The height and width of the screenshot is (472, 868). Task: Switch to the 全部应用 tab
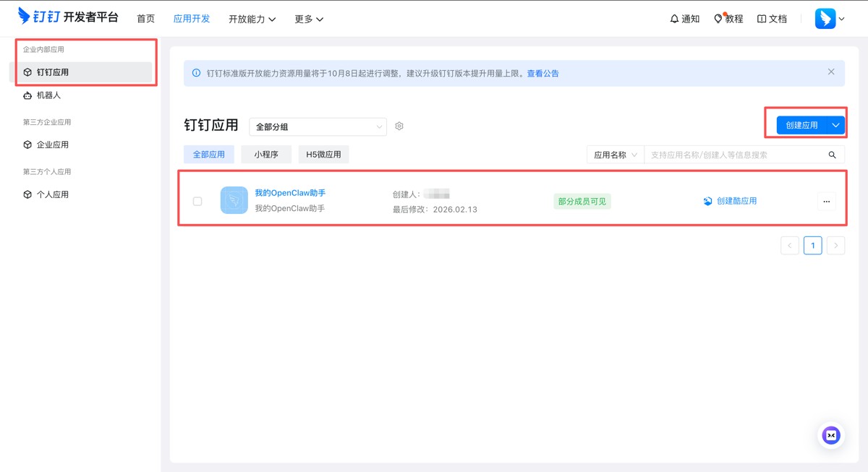pyautogui.click(x=209, y=154)
